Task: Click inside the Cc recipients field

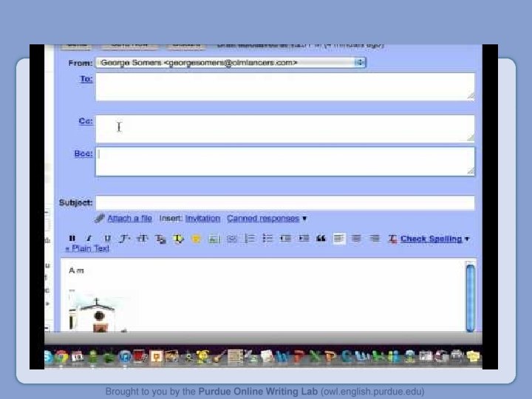Action: point(285,129)
